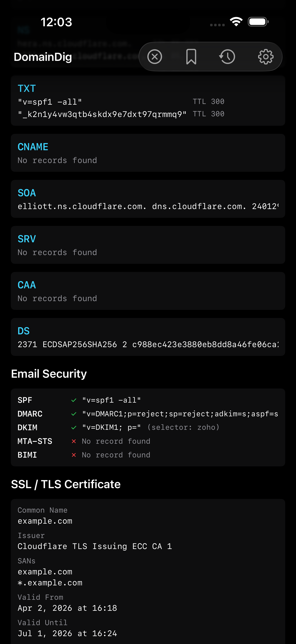Tap the v=spf1 -all TXT record
The width and height of the screenshot is (296, 644).
pos(50,102)
